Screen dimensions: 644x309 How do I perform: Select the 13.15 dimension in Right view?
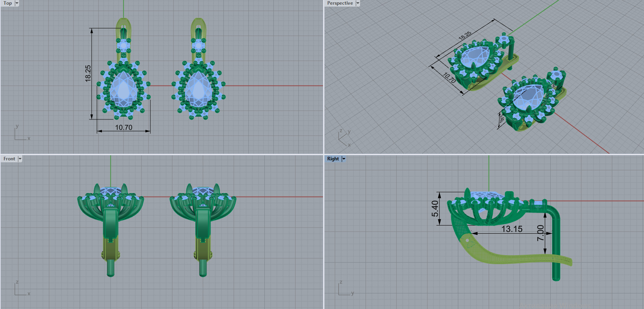pyautogui.click(x=512, y=229)
